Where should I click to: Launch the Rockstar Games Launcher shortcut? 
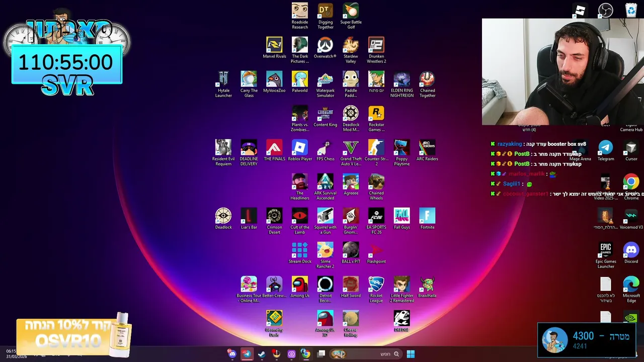pyautogui.click(x=376, y=119)
